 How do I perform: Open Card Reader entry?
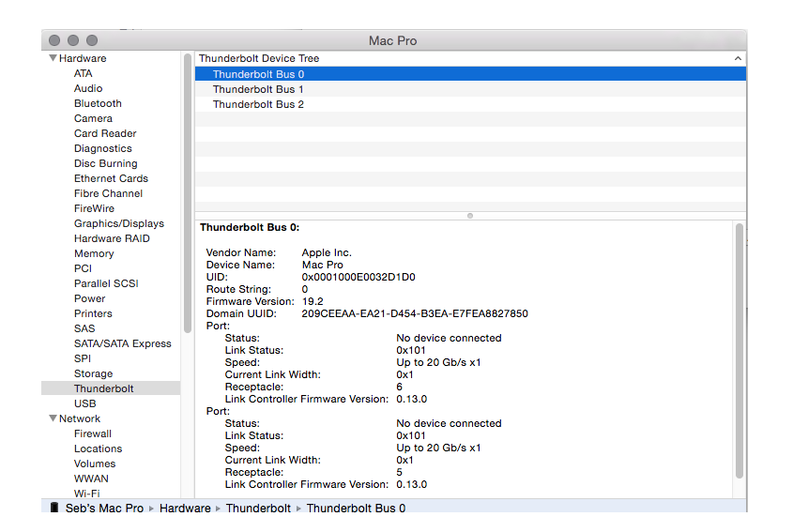pos(105,133)
